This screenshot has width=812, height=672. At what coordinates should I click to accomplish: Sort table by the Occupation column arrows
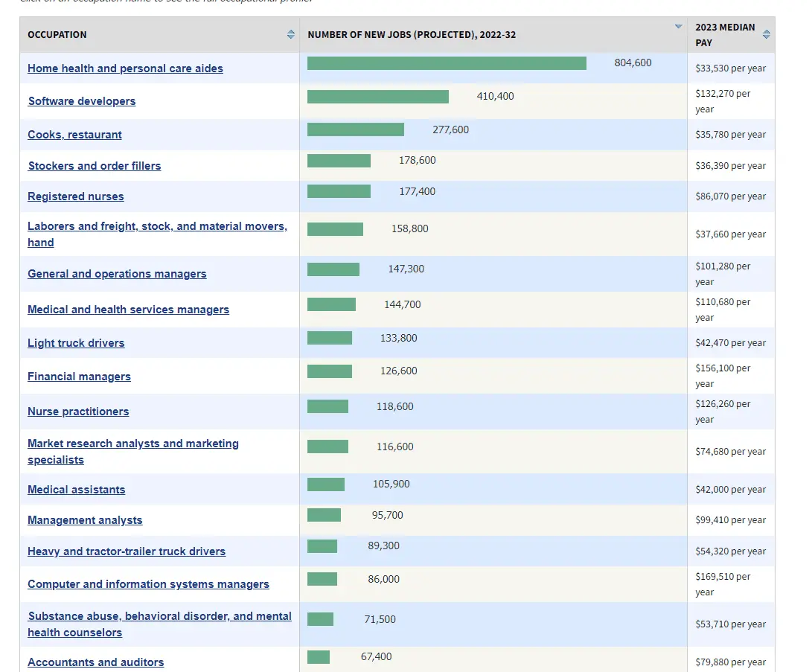[290, 34]
